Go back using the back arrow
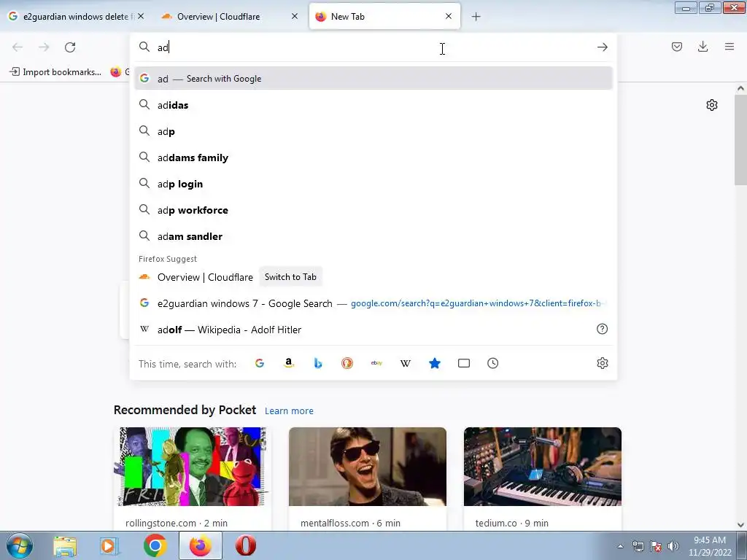This screenshot has height=560, width=747. tap(18, 47)
